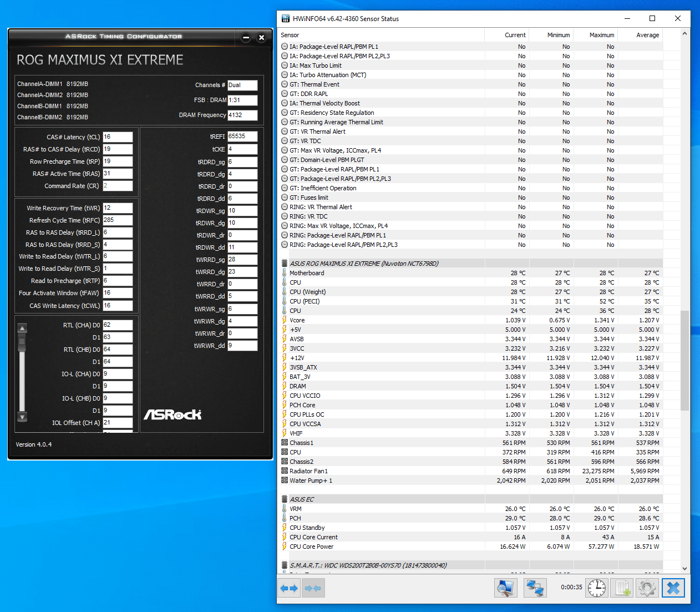Click the RTL panel scroll-down arrow in ASRock
The image size is (700, 612).
pyautogui.click(x=22, y=417)
